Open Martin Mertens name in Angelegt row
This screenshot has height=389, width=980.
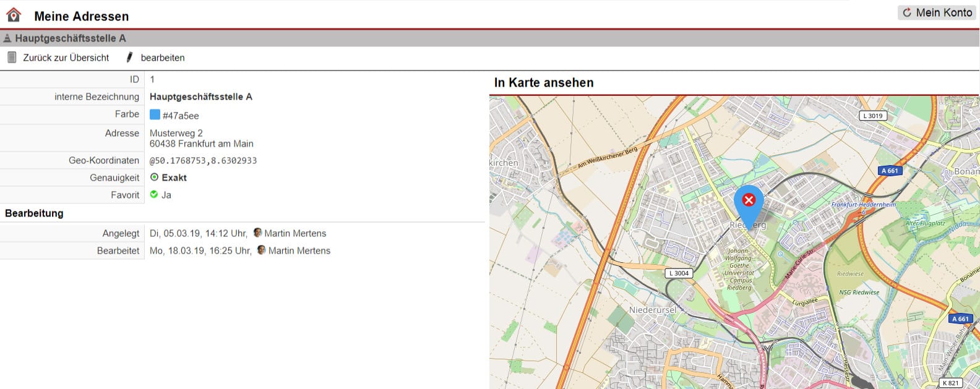[295, 233]
